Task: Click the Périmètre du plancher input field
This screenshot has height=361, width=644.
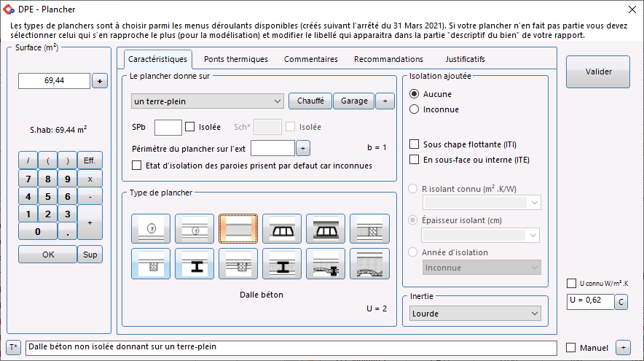Action: pyautogui.click(x=272, y=148)
